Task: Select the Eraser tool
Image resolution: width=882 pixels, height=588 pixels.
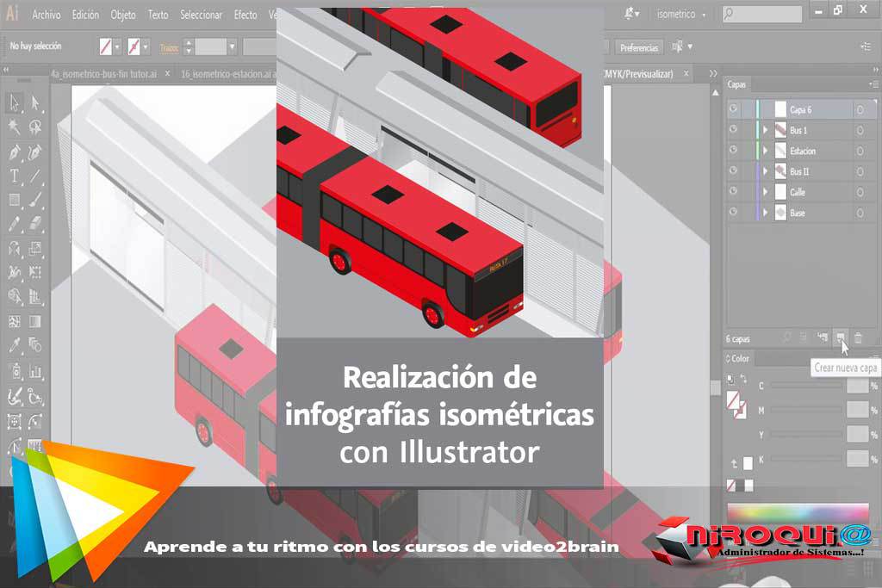Action: [x=34, y=225]
